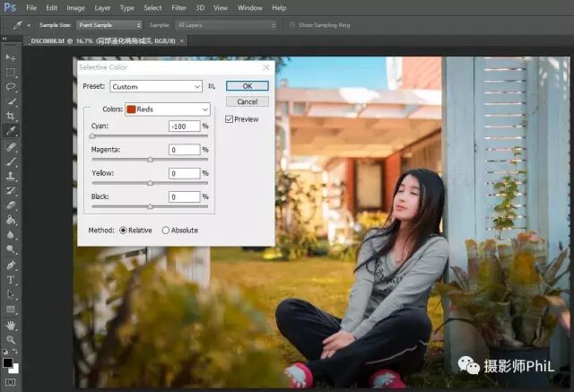Choose the Relative method radio button
Image resolution: width=574 pixels, height=392 pixels.
123,231
